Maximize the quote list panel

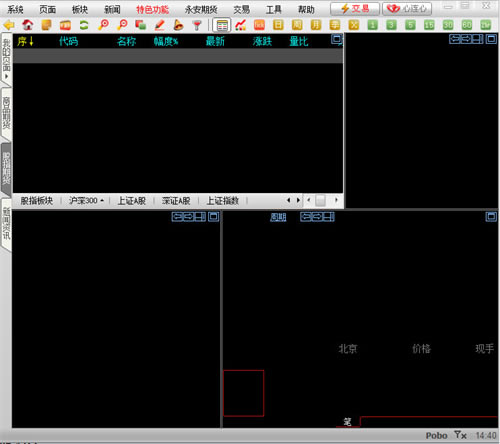pyautogui.click(x=337, y=39)
